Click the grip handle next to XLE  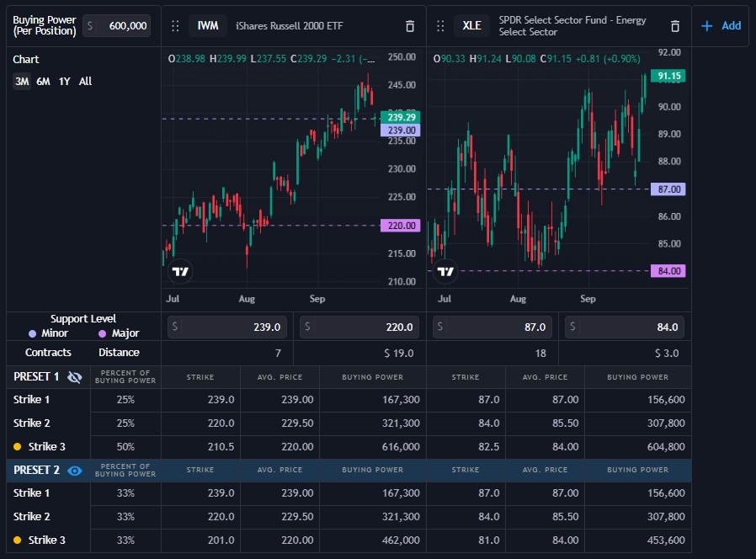[x=440, y=26]
